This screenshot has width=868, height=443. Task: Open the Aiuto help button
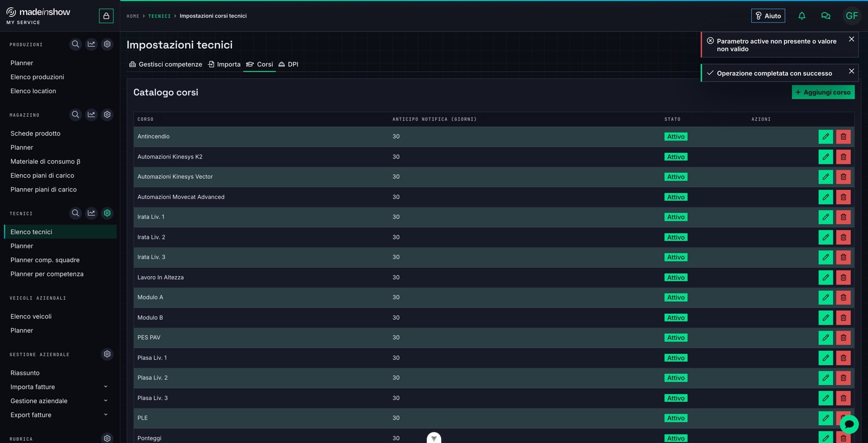tap(768, 16)
